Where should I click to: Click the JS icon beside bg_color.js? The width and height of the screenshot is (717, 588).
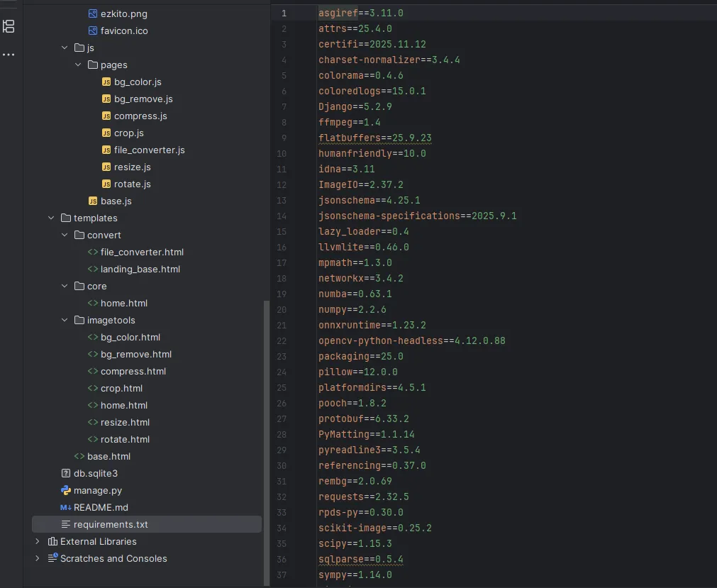coord(106,82)
